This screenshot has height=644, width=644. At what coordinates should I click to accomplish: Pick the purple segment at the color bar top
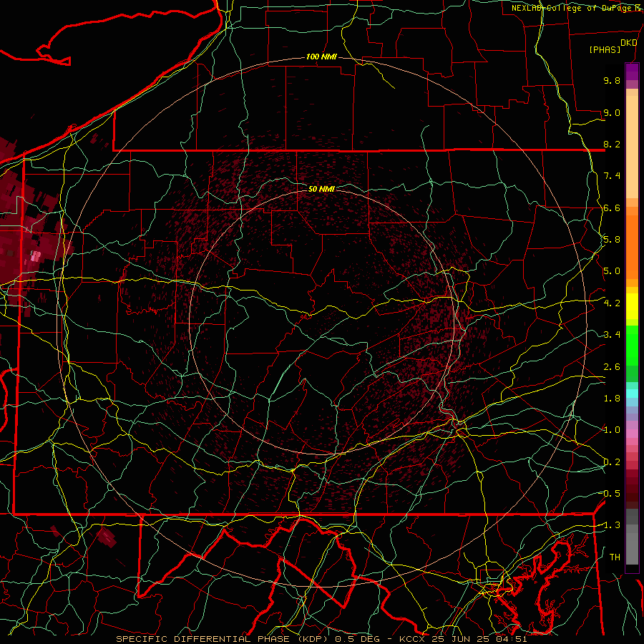click(x=632, y=72)
